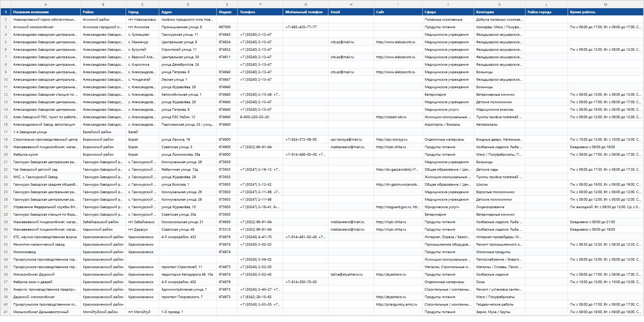Click the 'Сфера' header cell
This screenshot has height=322, width=644.
pyautogui.click(x=448, y=12)
